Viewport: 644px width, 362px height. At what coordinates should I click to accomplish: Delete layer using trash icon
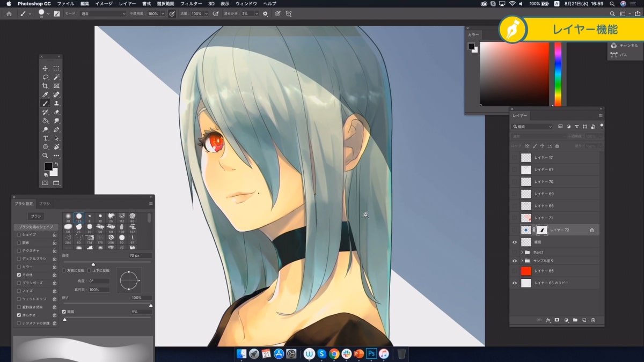[593, 320]
